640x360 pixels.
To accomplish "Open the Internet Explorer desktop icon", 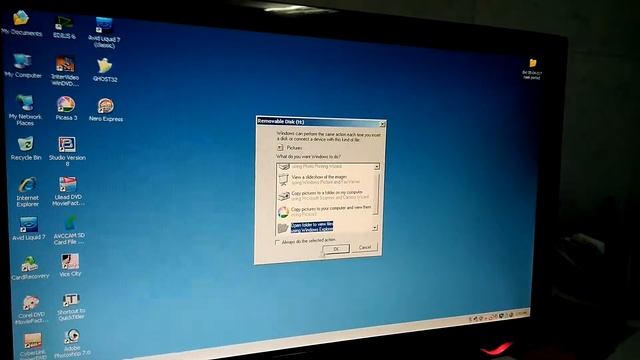I will point(27,192).
